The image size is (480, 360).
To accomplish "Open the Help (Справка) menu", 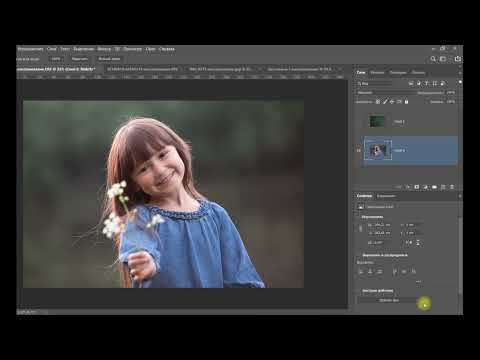I will (x=167, y=49).
